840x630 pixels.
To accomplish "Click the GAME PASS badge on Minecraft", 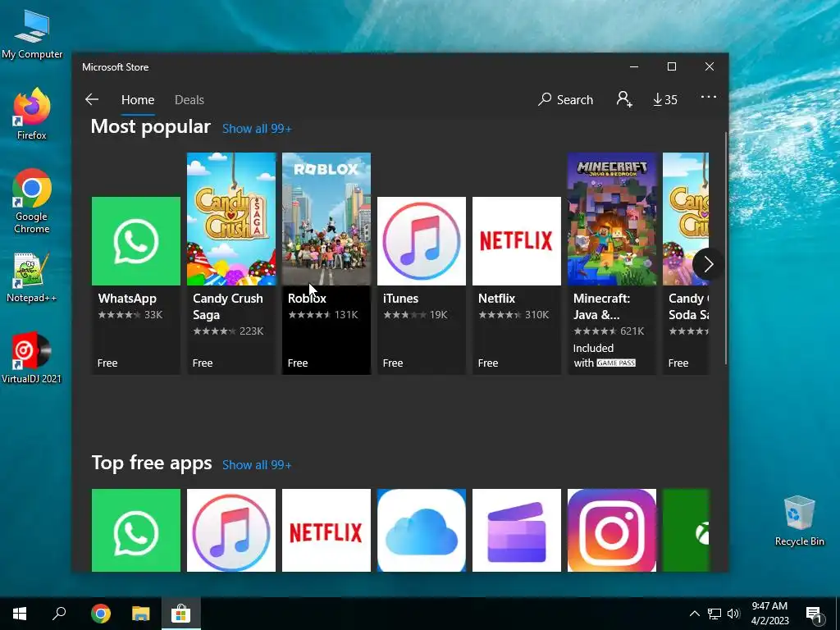I will point(616,363).
